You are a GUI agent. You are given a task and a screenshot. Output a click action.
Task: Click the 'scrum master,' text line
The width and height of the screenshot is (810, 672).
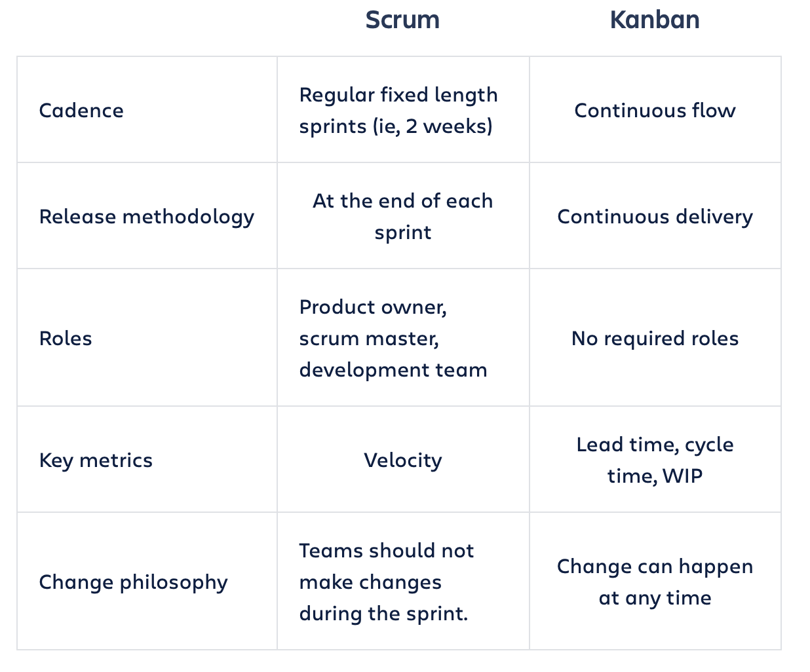pyautogui.click(x=369, y=339)
